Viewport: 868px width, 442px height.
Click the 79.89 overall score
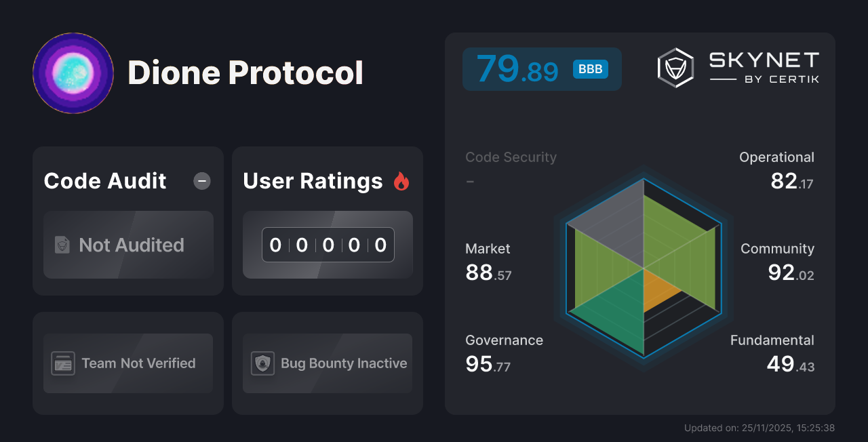(x=517, y=69)
